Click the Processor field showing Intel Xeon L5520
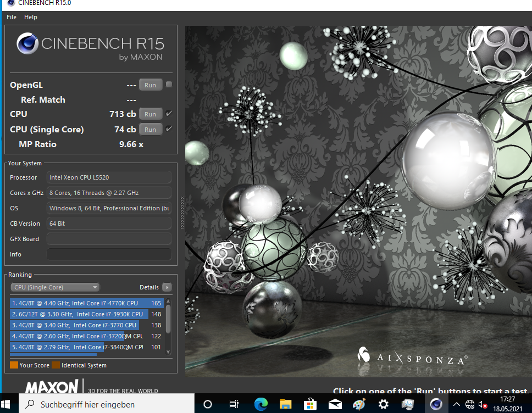The width and height of the screenshot is (532, 413). click(x=109, y=177)
